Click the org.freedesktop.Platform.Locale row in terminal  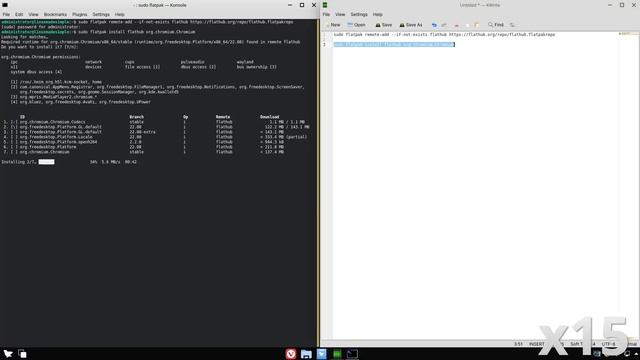(x=154, y=137)
